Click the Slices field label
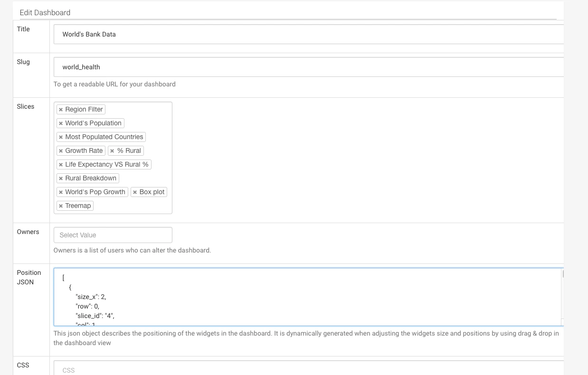This screenshot has height=375, width=588. 26,106
